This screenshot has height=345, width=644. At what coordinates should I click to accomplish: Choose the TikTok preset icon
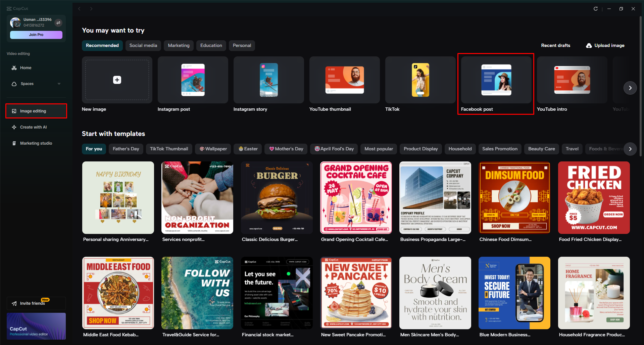click(x=420, y=80)
